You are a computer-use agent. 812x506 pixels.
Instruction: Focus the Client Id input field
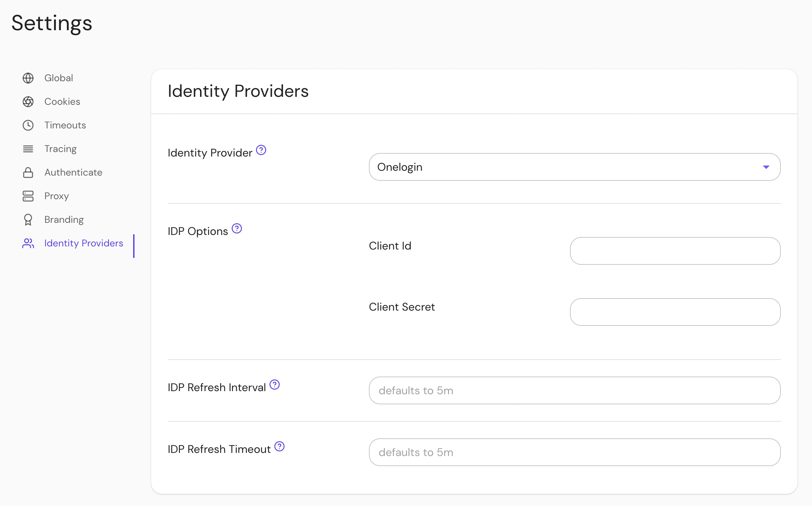675,251
